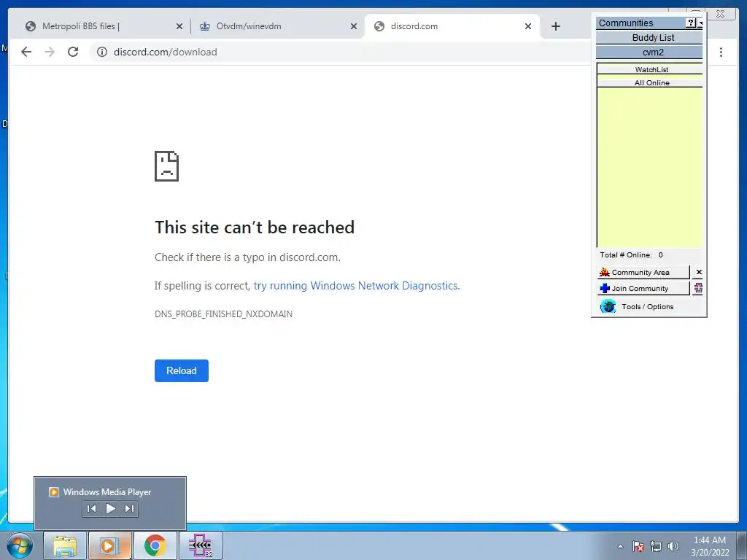The height and width of the screenshot is (560, 747).
Task: Select the cvm2 community header
Action: 649,52
